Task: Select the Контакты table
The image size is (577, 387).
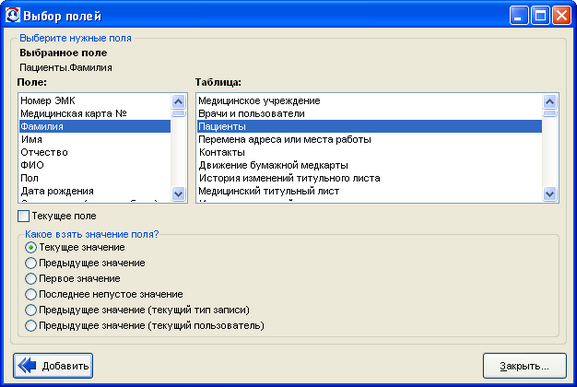Action: (x=369, y=152)
